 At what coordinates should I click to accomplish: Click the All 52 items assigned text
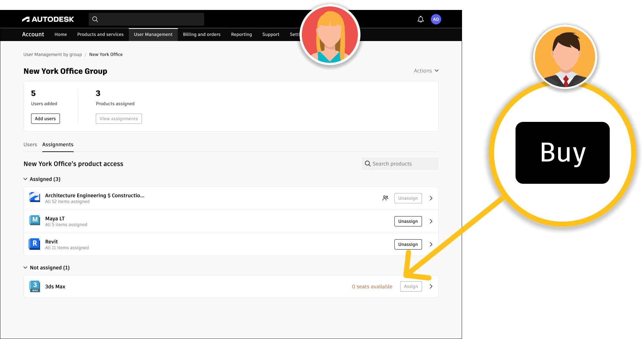[x=67, y=201]
